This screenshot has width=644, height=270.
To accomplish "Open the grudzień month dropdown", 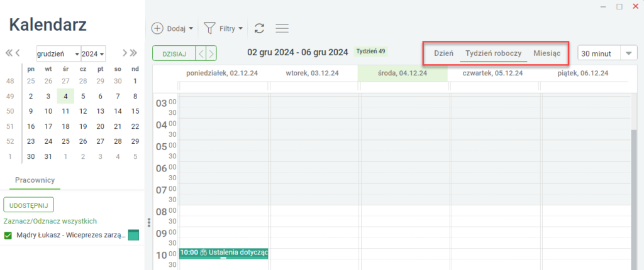I will (58, 54).
